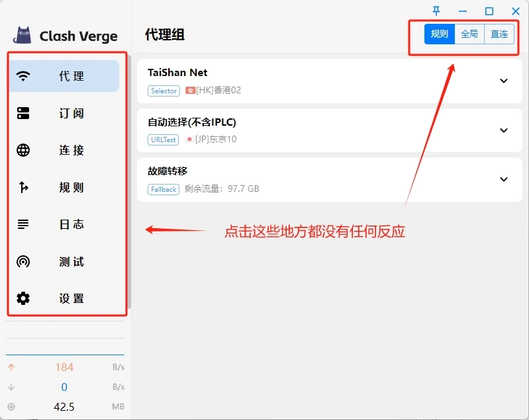Show the 日志 logs label
The image size is (529, 420).
point(72,224)
